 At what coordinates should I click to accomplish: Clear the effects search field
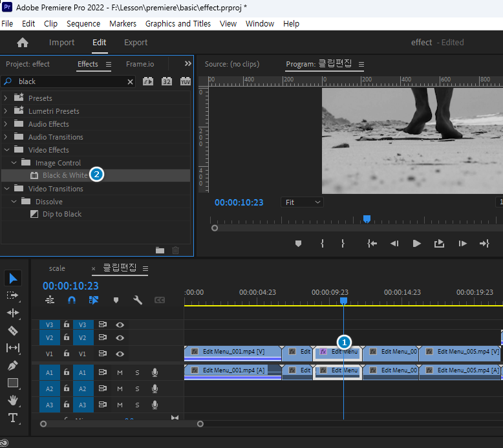coord(130,81)
